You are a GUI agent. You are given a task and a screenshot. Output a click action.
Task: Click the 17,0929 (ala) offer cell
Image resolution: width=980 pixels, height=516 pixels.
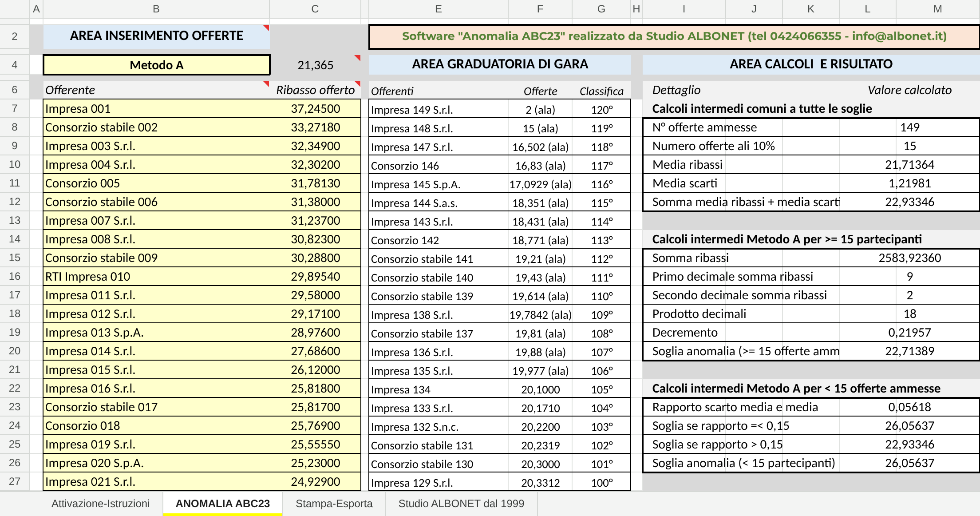540,184
